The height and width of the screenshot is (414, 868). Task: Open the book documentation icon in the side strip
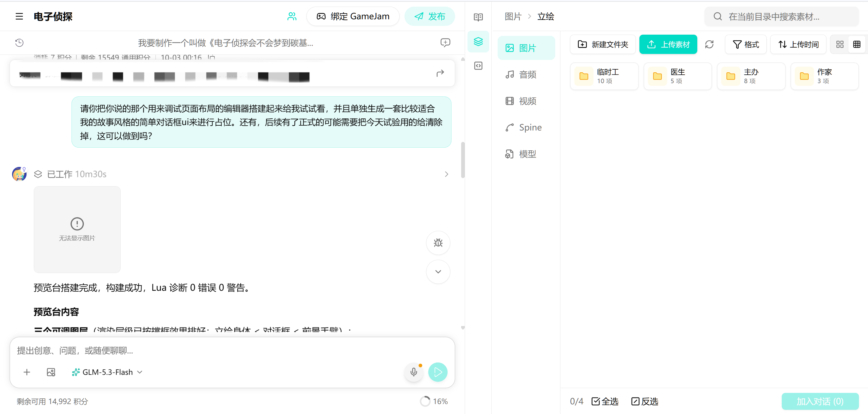point(478,17)
